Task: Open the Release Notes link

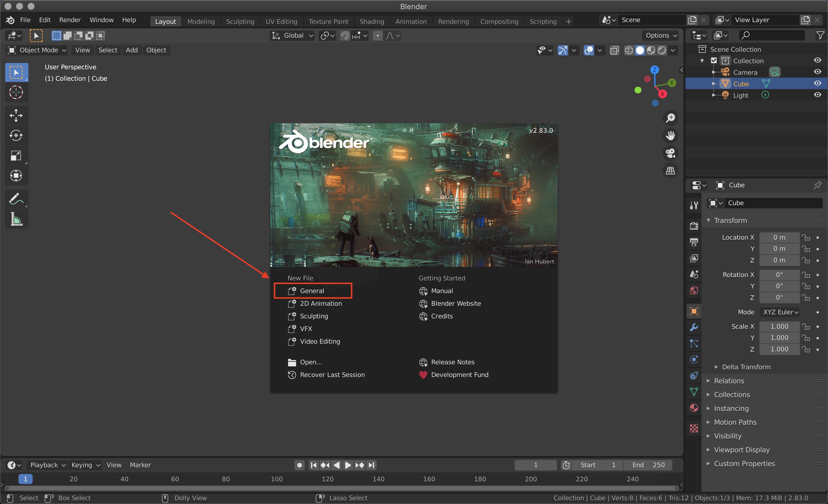Action: point(446,362)
